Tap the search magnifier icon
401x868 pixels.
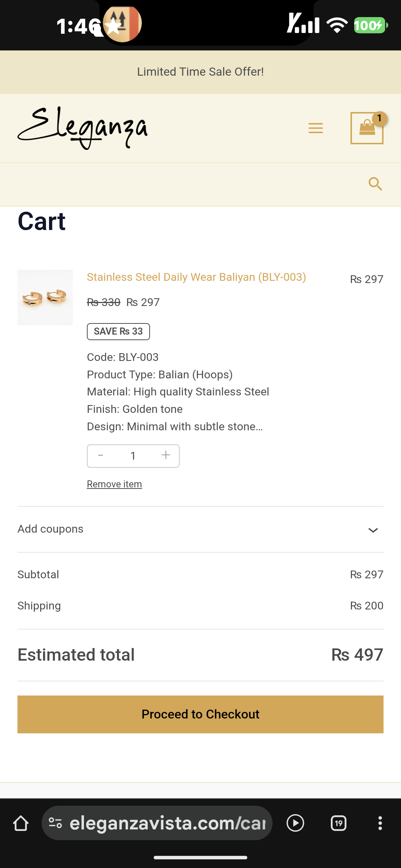(375, 184)
